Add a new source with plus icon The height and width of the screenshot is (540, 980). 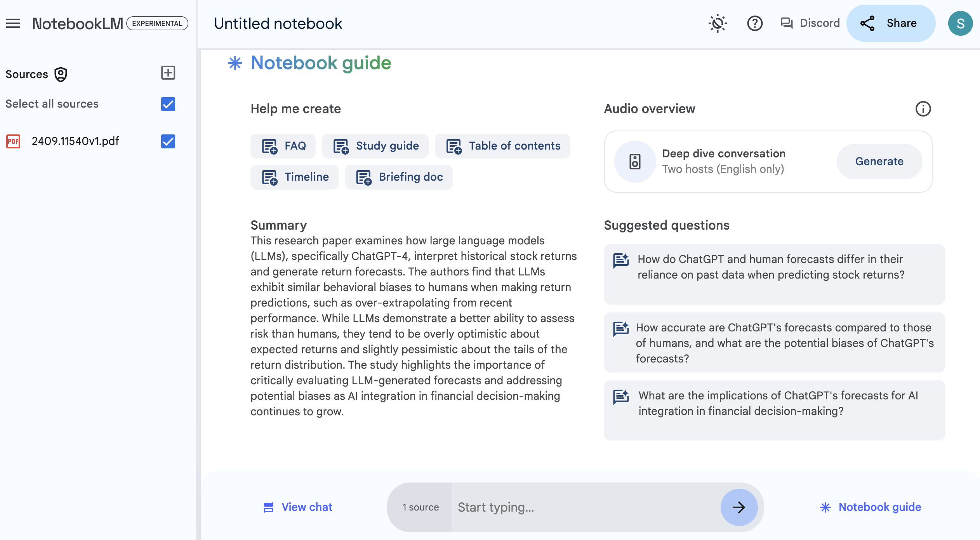point(168,73)
